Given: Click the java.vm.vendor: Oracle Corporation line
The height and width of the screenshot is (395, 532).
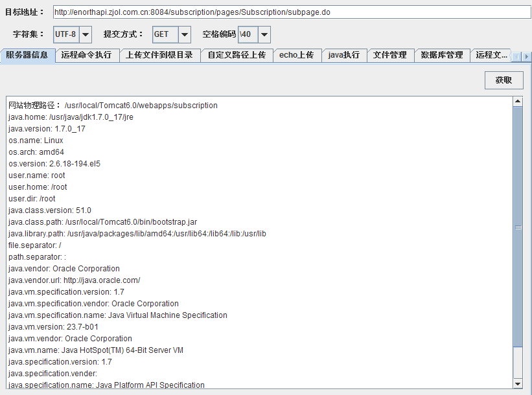Looking at the screenshot, I should (70, 339).
